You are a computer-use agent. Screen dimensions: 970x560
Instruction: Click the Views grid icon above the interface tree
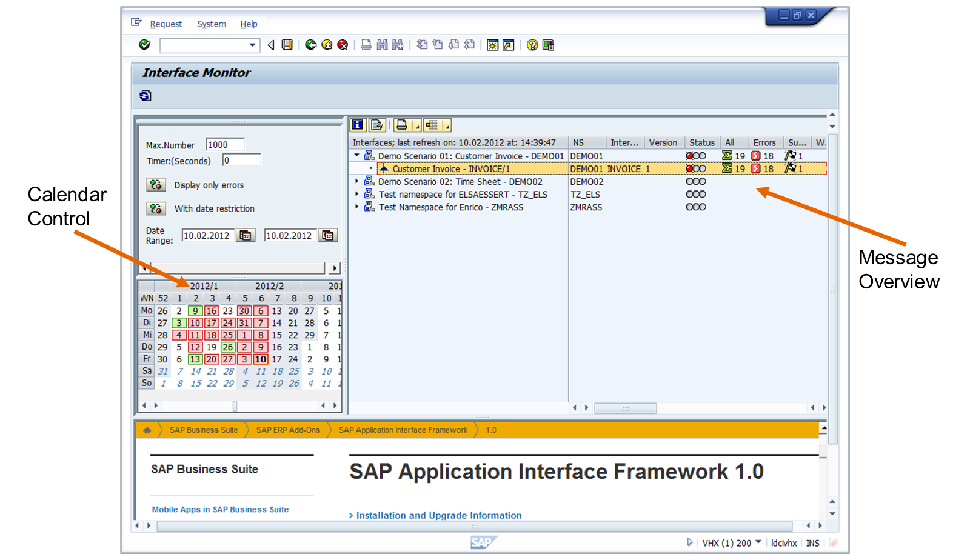(432, 125)
